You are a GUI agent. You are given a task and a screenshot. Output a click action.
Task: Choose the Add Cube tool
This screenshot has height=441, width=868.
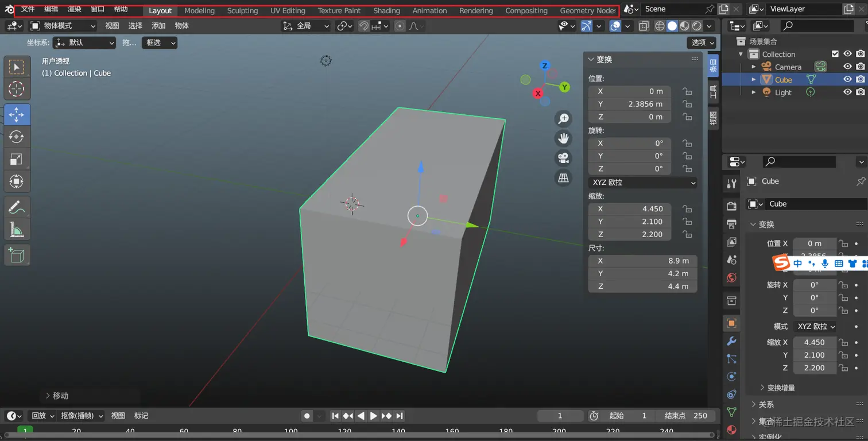tap(17, 254)
